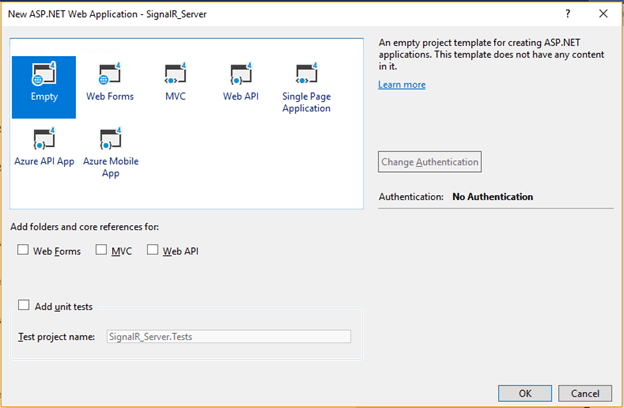Close the New ASP.NET Web Application dialog
Screen dimensions: 624x408
coord(603,14)
